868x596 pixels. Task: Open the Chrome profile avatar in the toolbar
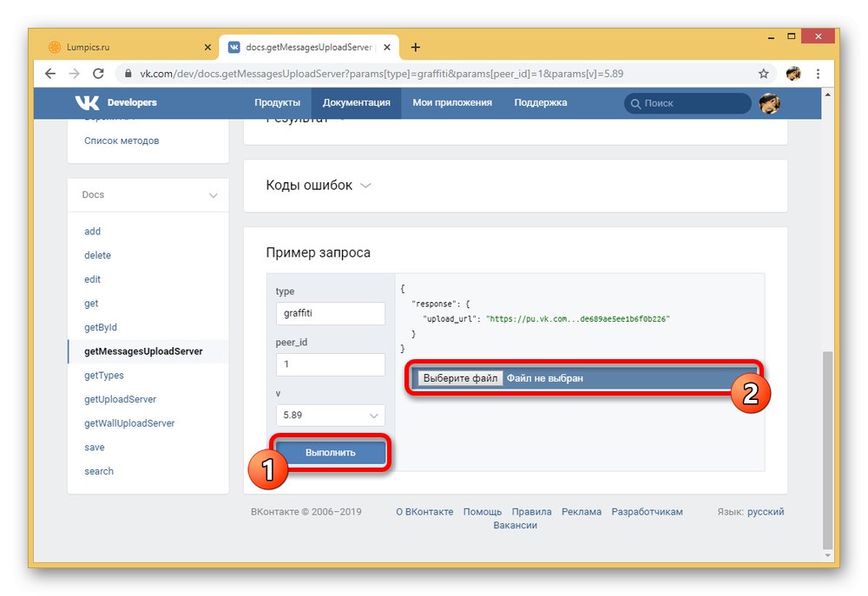[x=793, y=74]
